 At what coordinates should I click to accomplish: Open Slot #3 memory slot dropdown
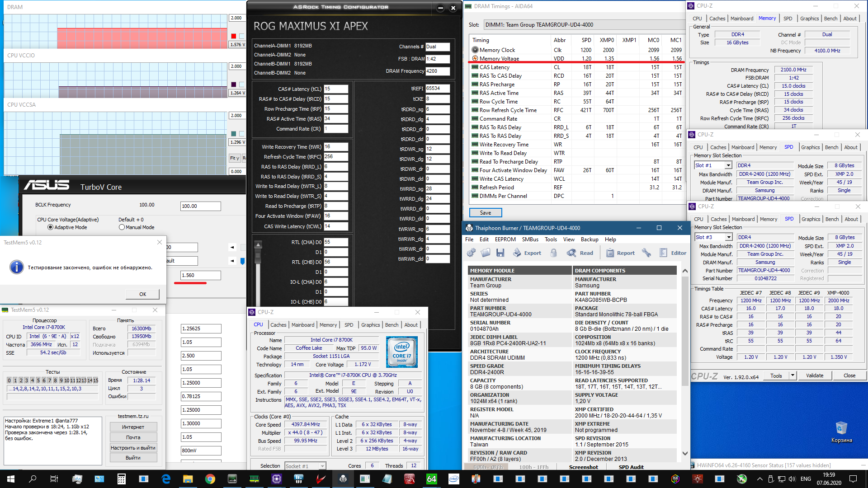729,237
